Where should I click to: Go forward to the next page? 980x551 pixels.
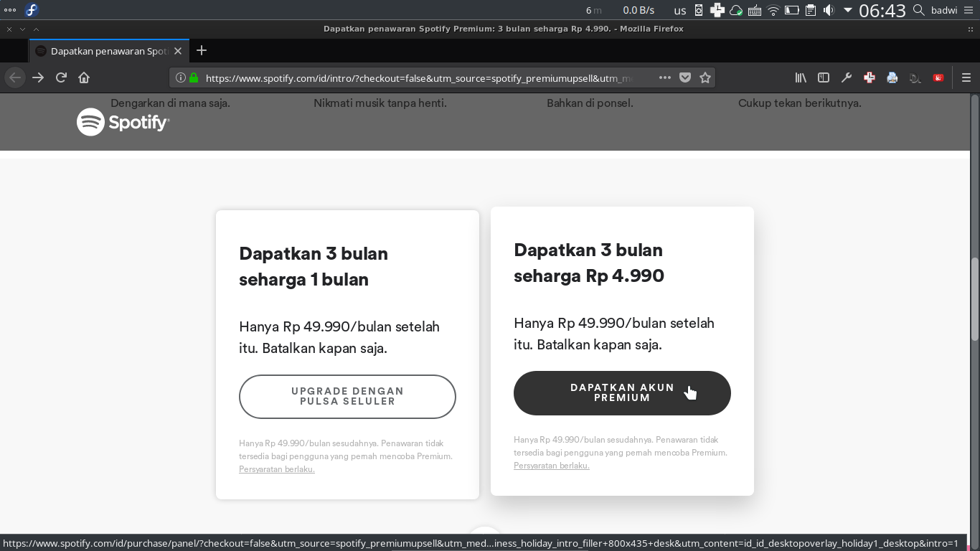pyautogui.click(x=38, y=77)
